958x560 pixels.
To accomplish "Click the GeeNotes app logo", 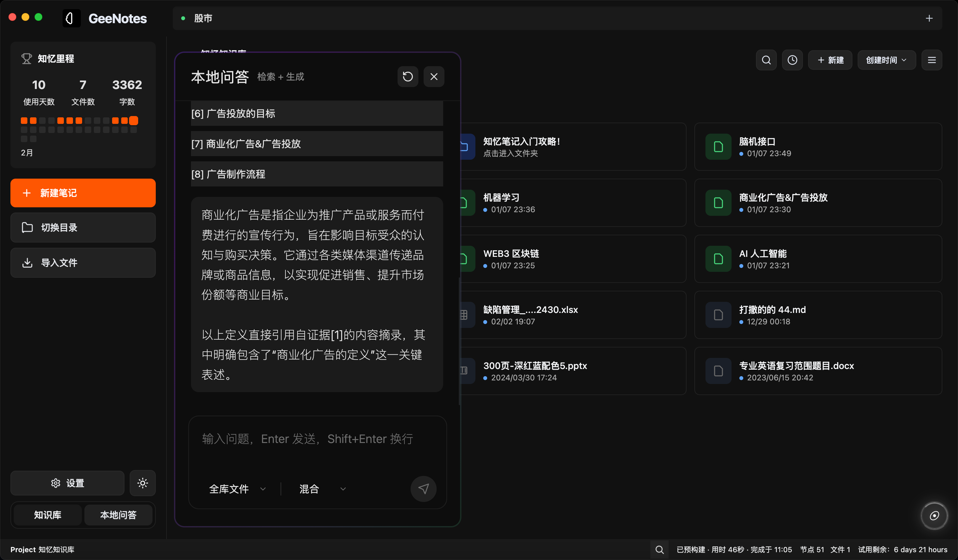I will pos(71,18).
